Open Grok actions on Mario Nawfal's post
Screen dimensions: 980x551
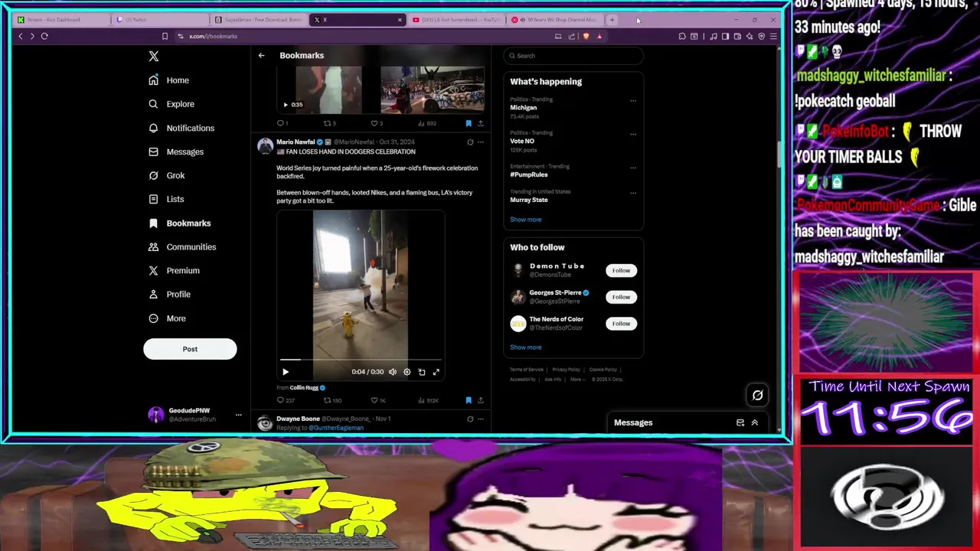[470, 142]
